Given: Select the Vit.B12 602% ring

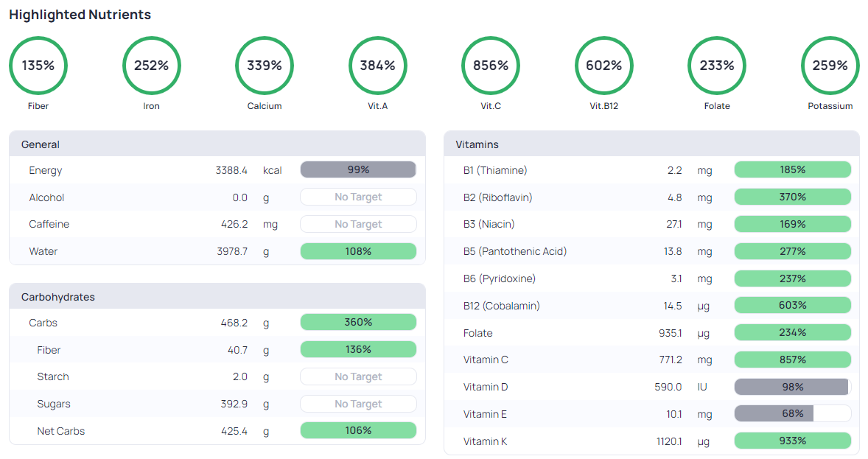Looking at the screenshot, I should 603,66.
